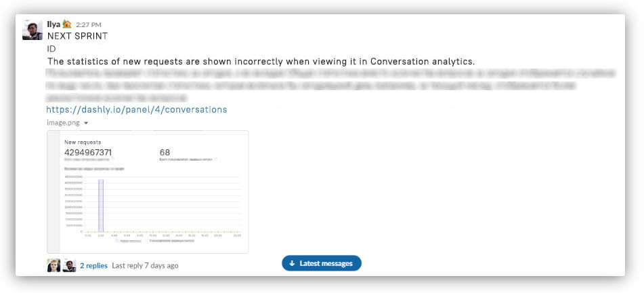
Task: Click the down arrow in Latest messages
Action: pos(292,263)
